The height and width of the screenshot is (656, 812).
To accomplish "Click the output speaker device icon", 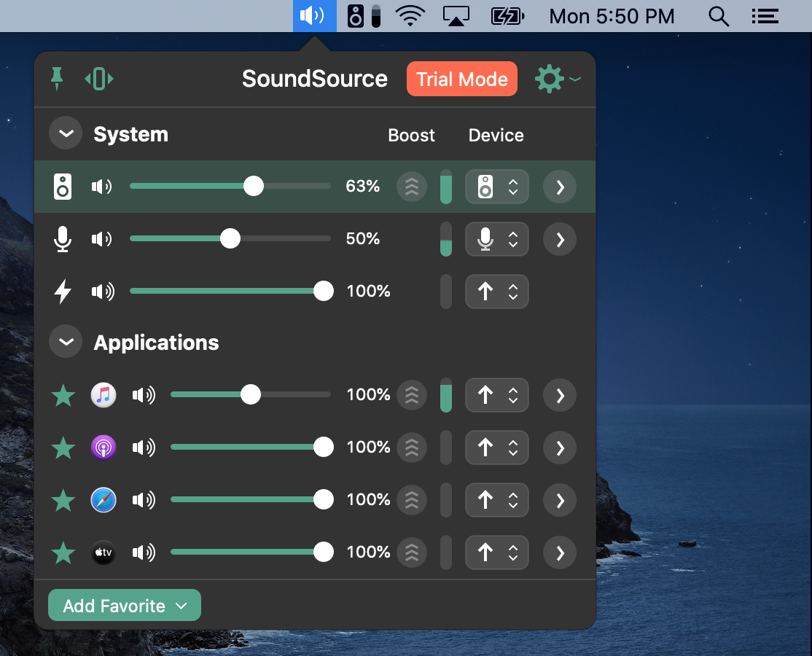I will pos(63,187).
